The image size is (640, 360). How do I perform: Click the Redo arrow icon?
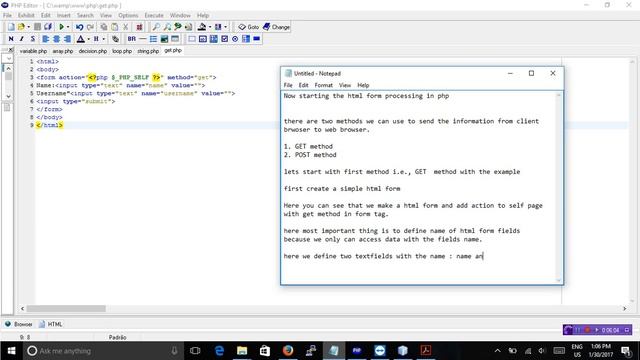tap(90, 27)
